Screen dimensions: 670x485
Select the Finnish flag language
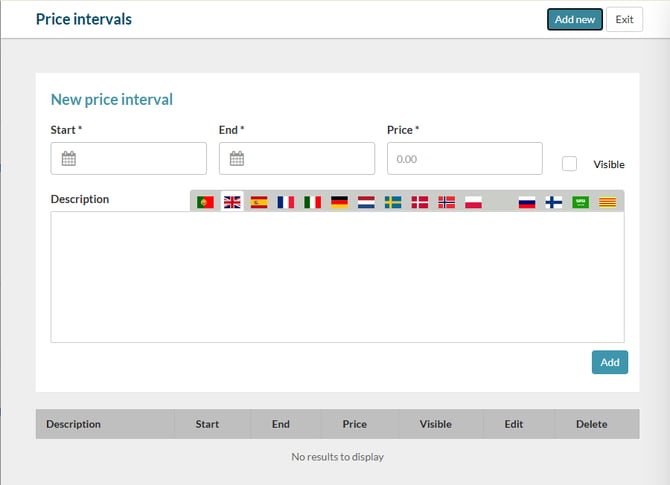554,202
